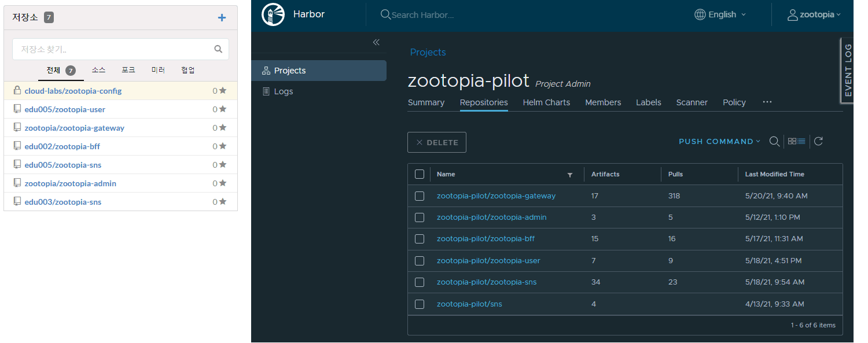Image resolution: width=868 pixels, height=343 pixels.
Task: Open the English language dropdown
Action: coord(719,14)
